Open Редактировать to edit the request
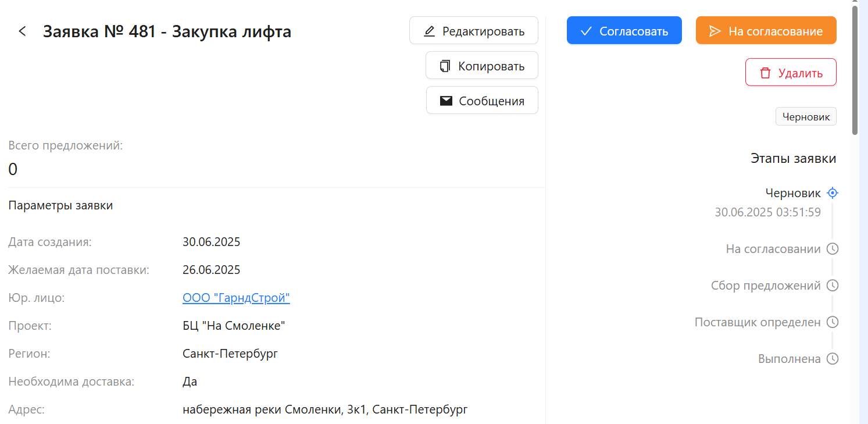This screenshot has width=868, height=424. tap(474, 31)
